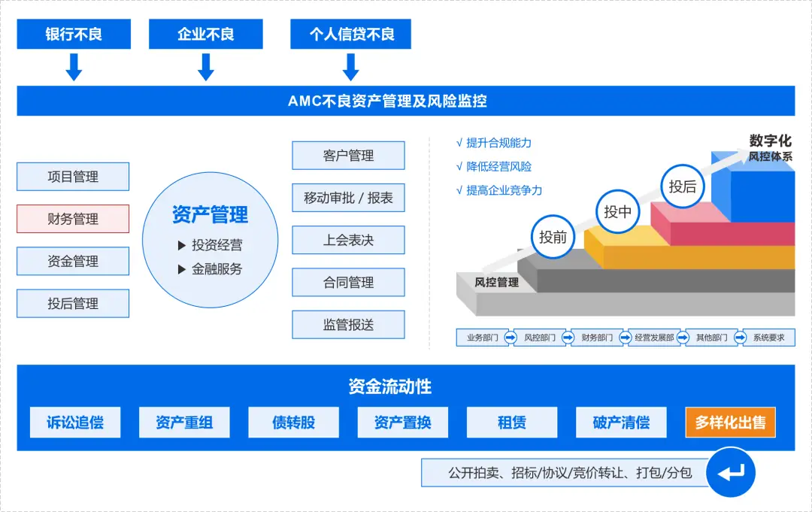Click the 投中 circle
The height and width of the screenshot is (512, 812).
(x=618, y=212)
